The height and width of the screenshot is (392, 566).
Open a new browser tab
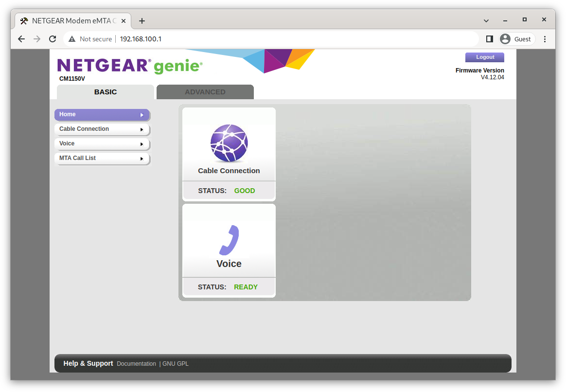pyautogui.click(x=142, y=21)
